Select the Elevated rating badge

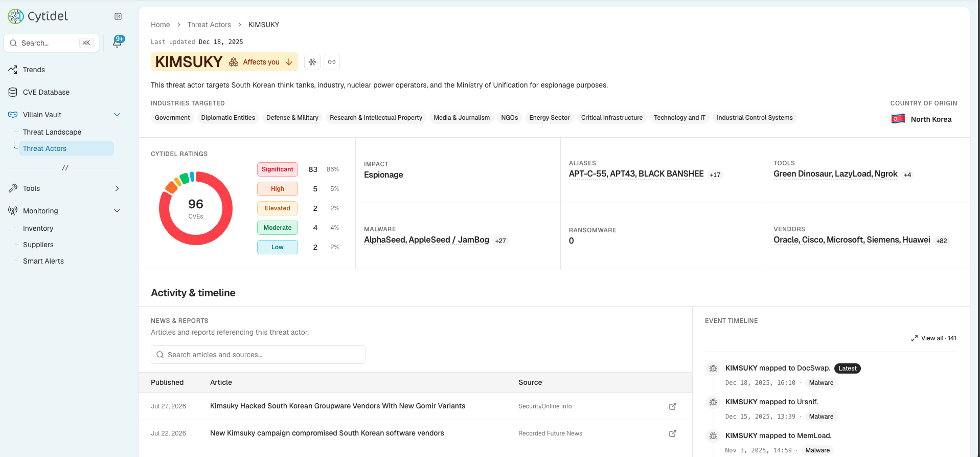tap(278, 208)
